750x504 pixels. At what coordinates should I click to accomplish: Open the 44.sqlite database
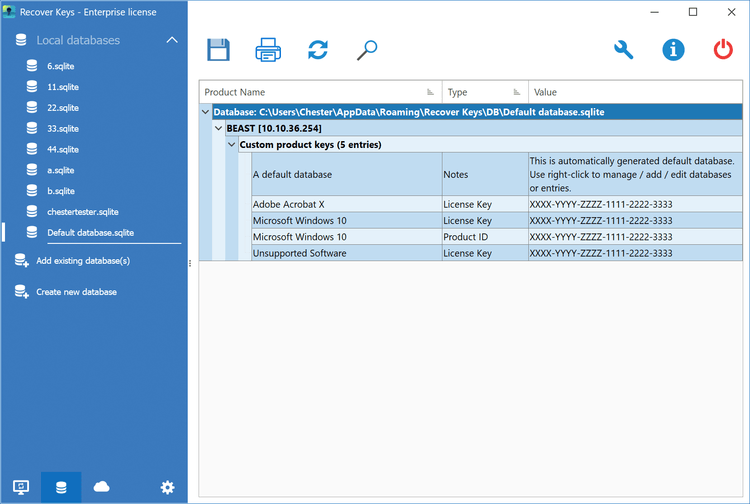pyautogui.click(x=63, y=150)
